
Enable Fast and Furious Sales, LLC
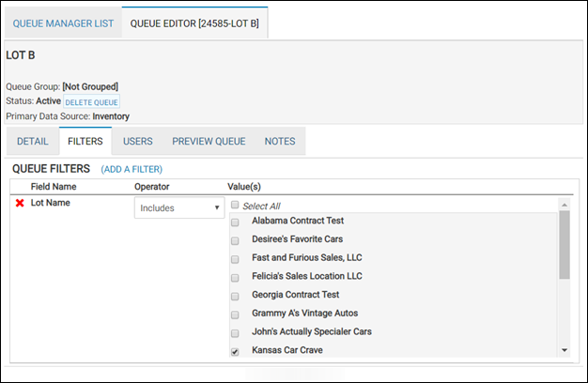[235, 259]
